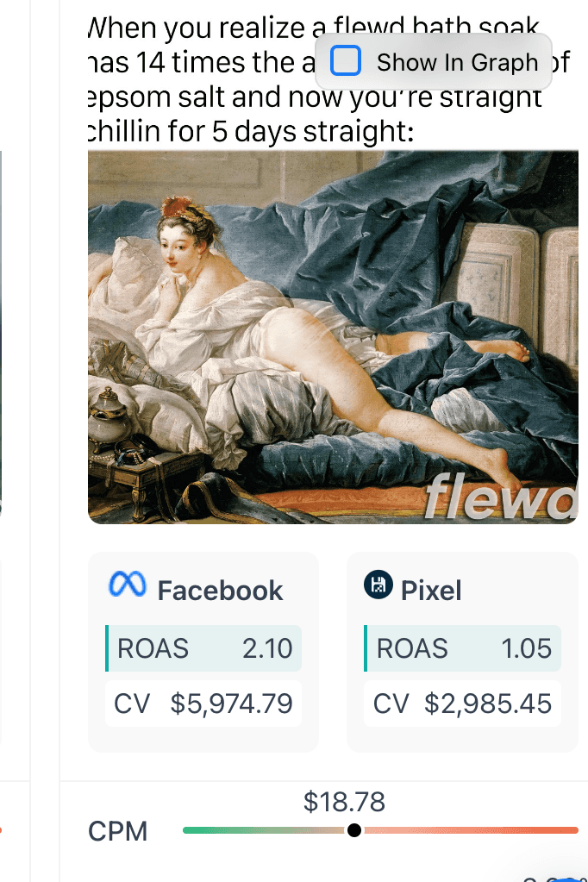The image size is (588, 882).
Task: Check the Show In Graph checkbox
Action: (x=345, y=60)
